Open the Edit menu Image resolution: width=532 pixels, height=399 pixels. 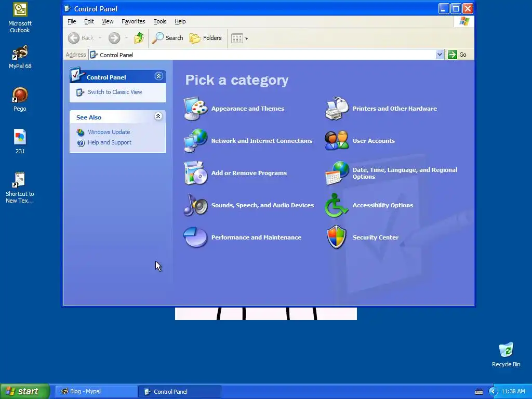pyautogui.click(x=89, y=21)
